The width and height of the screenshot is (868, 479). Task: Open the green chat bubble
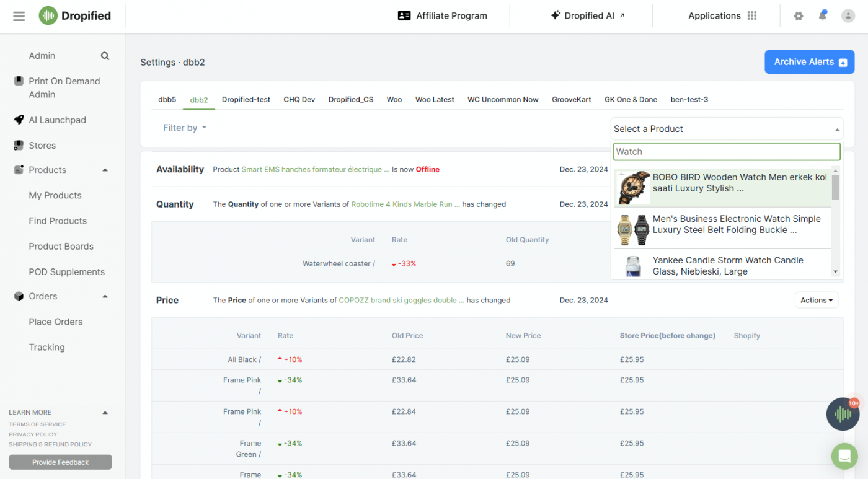[844, 457]
